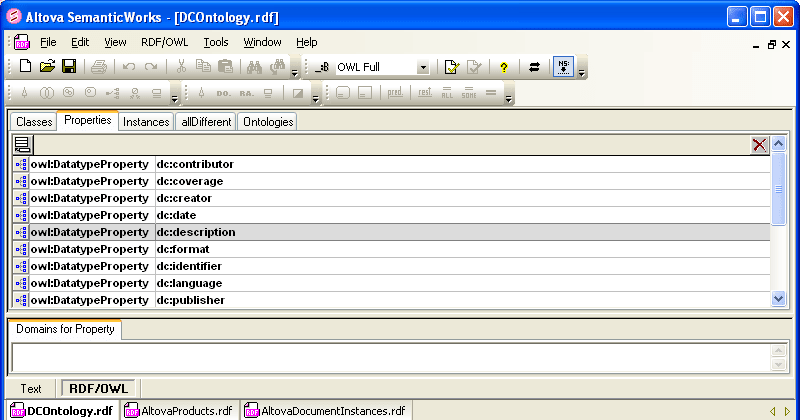Click the Find binoculars icon
This screenshot has width=800, height=420.
254,66
